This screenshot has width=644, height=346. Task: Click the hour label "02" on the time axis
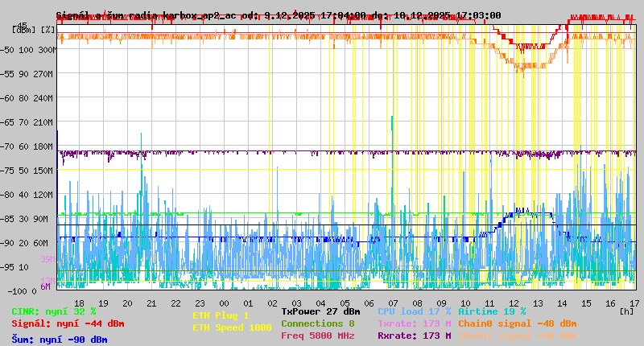272,303
